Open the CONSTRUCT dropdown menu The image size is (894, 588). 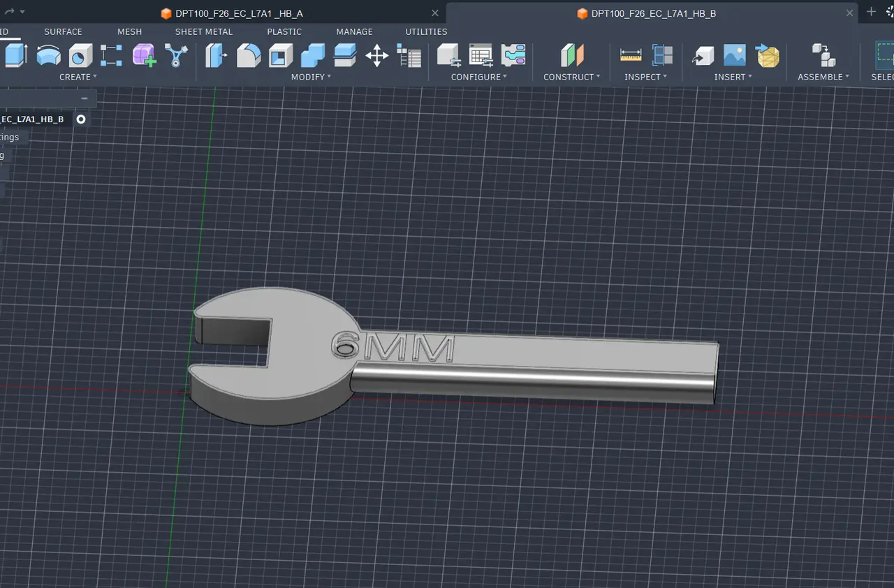coord(572,77)
